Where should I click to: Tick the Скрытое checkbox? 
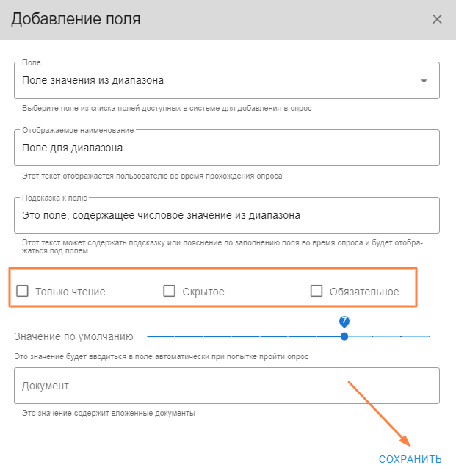click(170, 292)
